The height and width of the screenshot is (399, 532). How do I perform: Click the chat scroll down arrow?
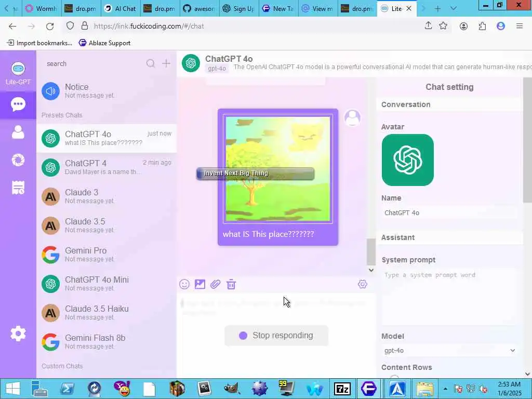371,270
